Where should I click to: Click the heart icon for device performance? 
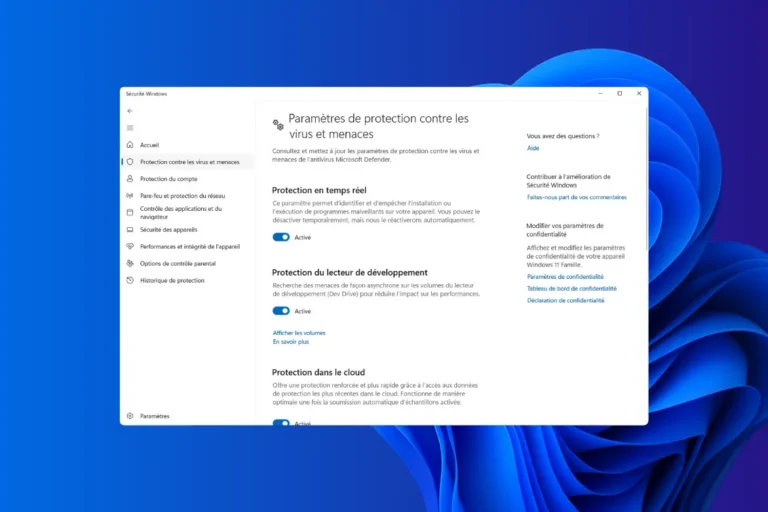130,246
